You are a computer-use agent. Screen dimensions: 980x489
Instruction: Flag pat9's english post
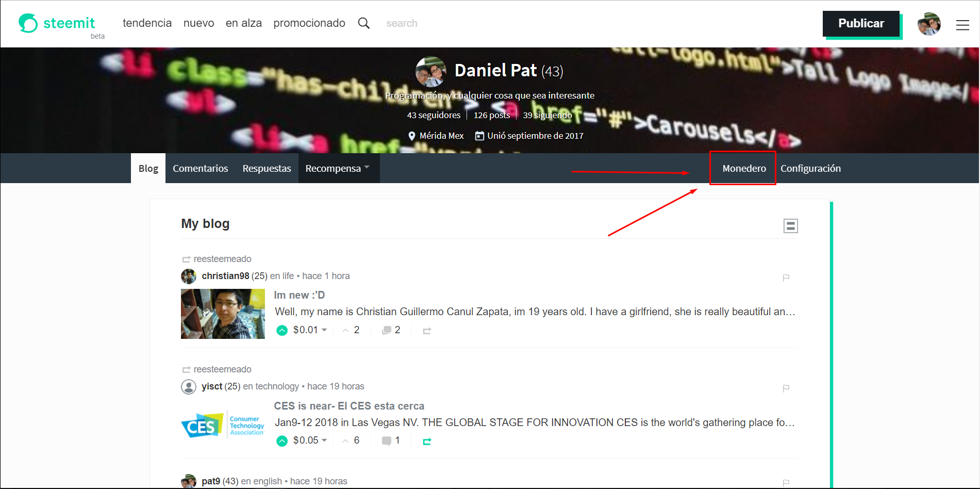click(786, 483)
